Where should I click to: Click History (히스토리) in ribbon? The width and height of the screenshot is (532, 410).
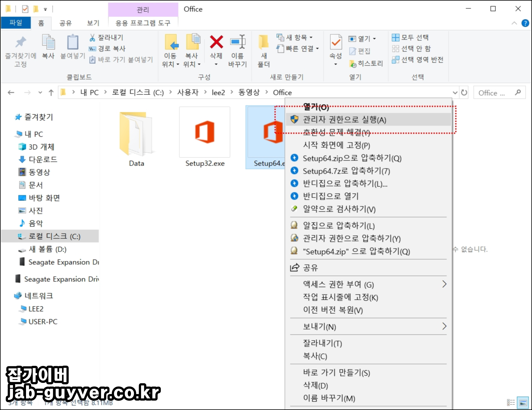tap(366, 63)
